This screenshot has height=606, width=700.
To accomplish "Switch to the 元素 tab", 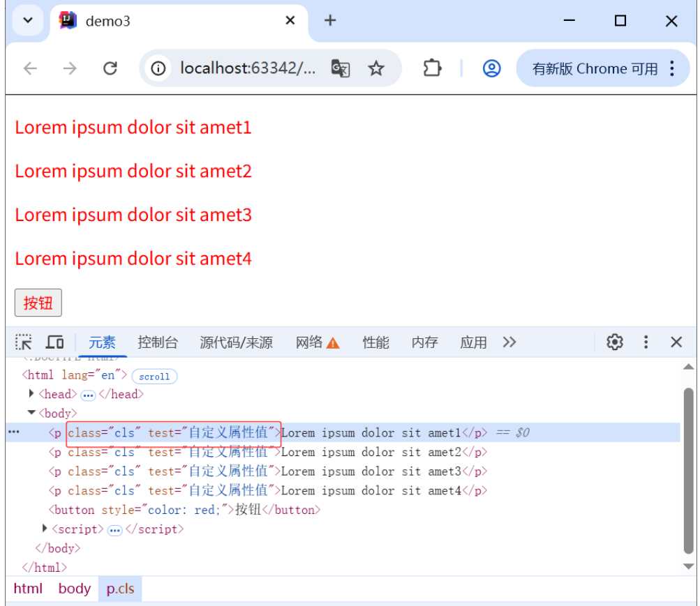I will click(102, 342).
